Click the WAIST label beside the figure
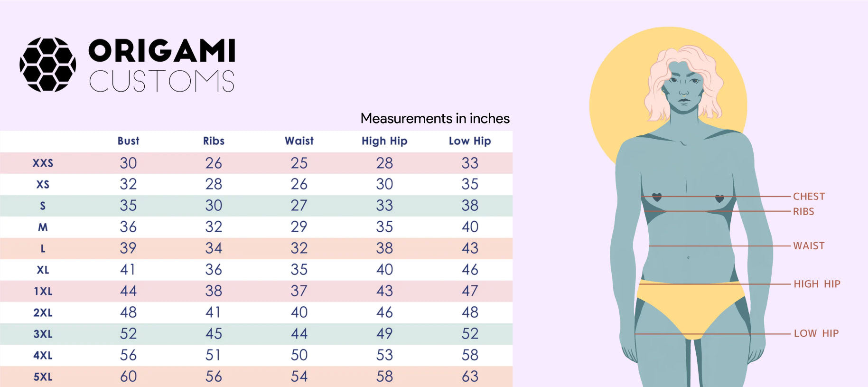The height and width of the screenshot is (387, 868). (x=809, y=246)
